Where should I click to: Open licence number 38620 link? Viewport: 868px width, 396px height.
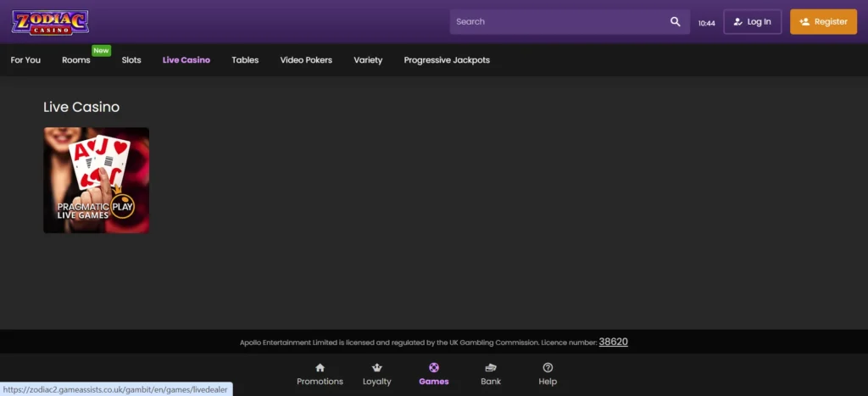tap(614, 342)
